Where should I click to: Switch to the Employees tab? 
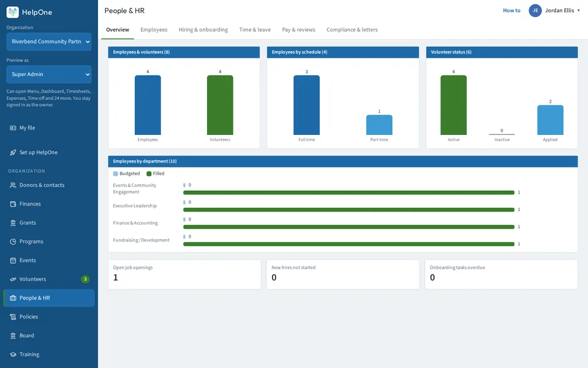pos(154,29)
